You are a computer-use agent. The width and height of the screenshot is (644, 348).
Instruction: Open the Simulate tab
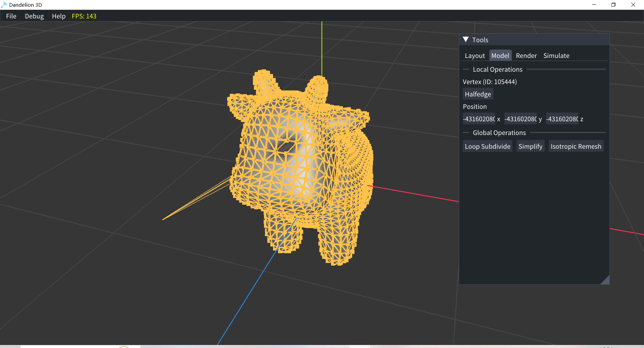pyautogui.click(x=556, y=56)
